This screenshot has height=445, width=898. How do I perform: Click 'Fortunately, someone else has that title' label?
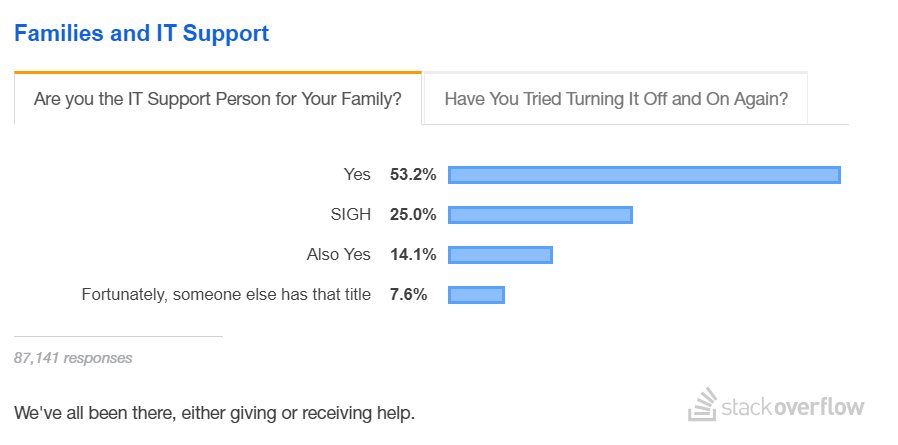point(226,294)
